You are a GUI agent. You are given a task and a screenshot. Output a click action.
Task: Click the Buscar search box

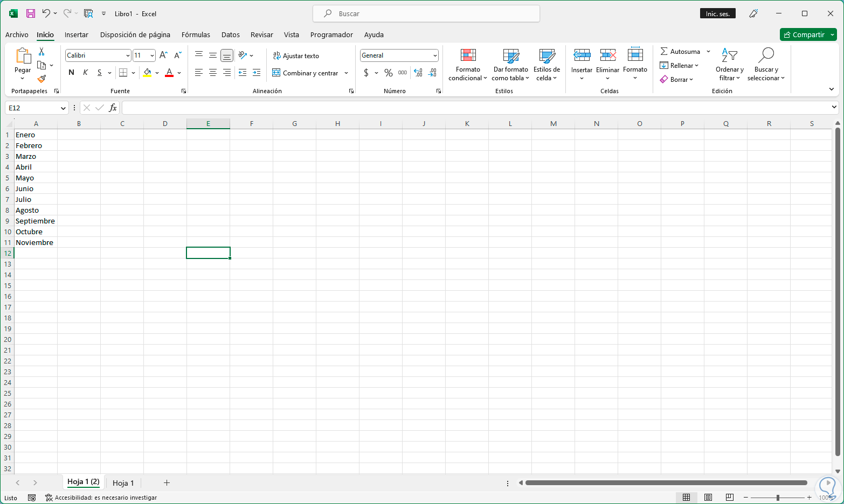click(426, 13)
